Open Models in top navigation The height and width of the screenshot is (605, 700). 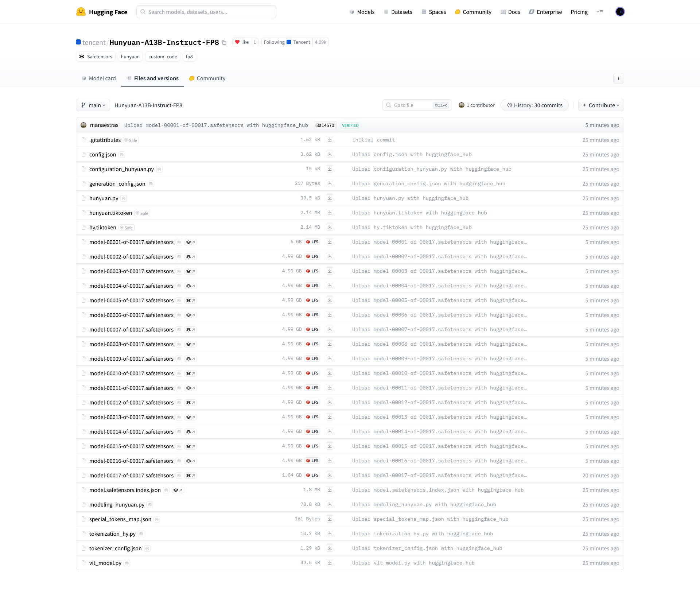(362, 12)
